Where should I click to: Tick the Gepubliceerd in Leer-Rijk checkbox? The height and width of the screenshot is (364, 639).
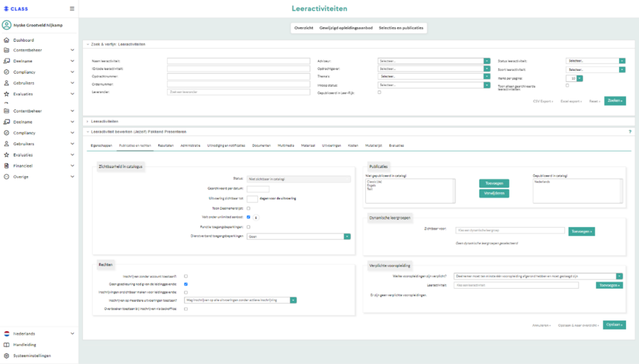380,92
